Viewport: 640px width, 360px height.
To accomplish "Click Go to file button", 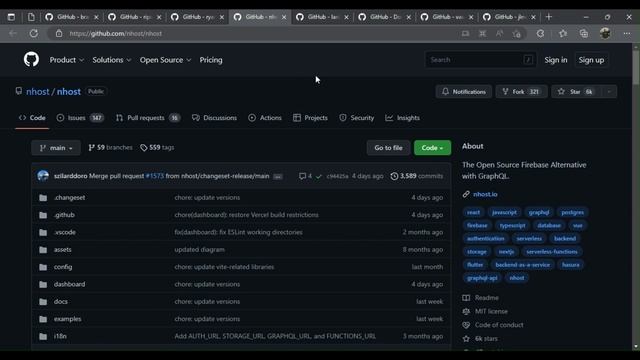I will tap(388, 148).
